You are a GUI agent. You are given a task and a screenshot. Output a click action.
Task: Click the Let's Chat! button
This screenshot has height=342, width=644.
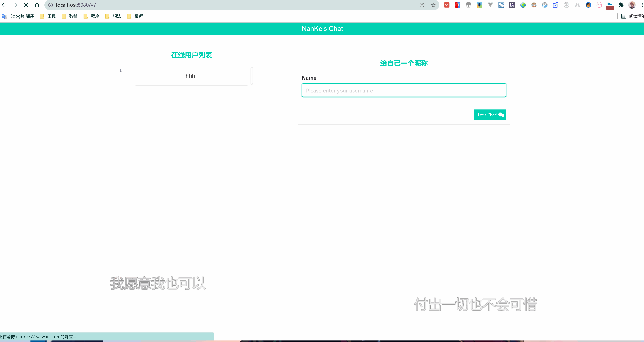tap(489, 115)
